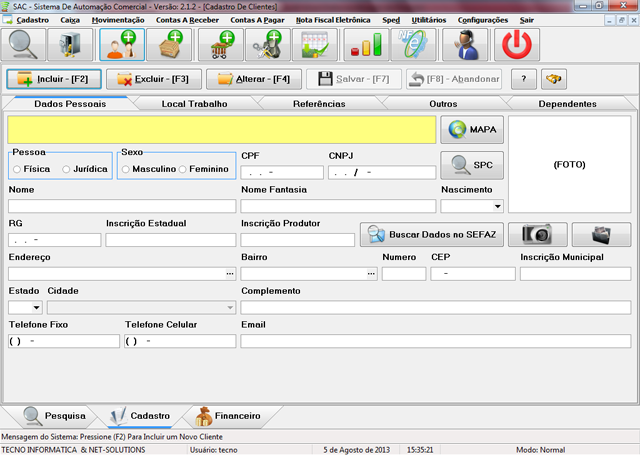
Task: Switch to the Local Trabalho tab
Action: point(194,104)
